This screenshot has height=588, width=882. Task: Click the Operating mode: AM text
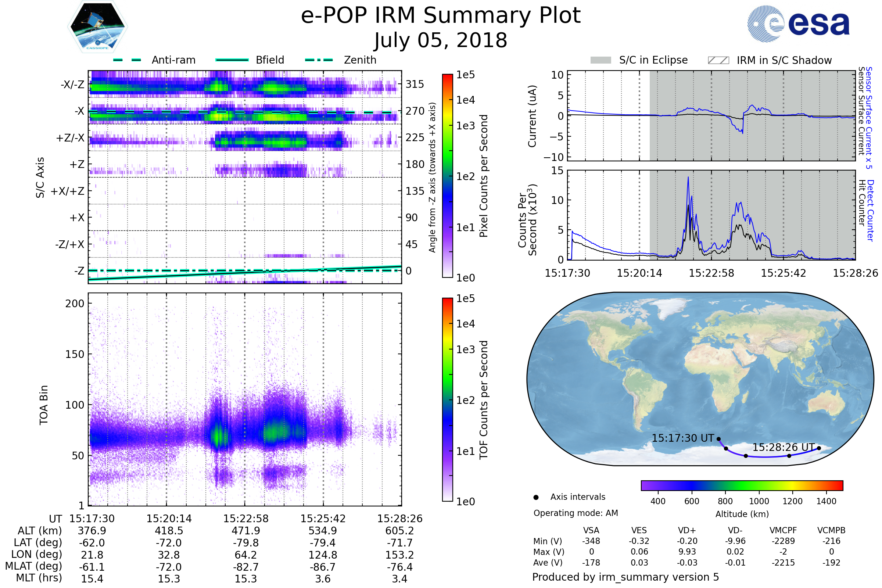click(576, 513)
